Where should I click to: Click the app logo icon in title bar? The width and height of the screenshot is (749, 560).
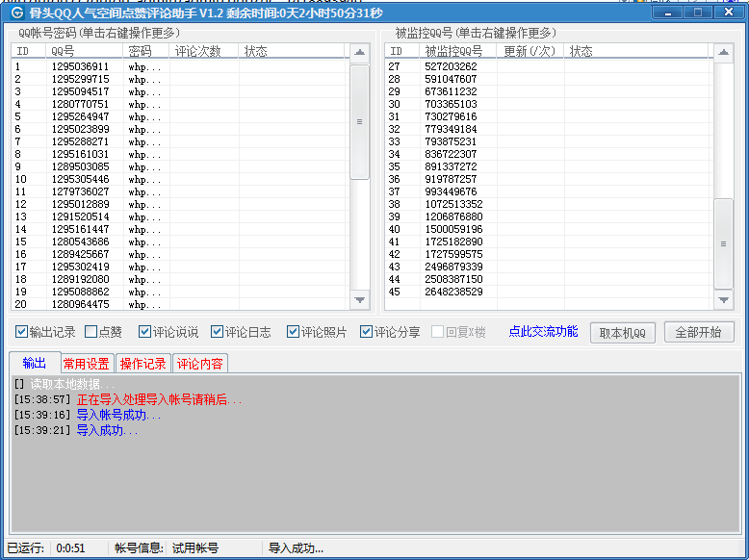[x=17, y=13]
